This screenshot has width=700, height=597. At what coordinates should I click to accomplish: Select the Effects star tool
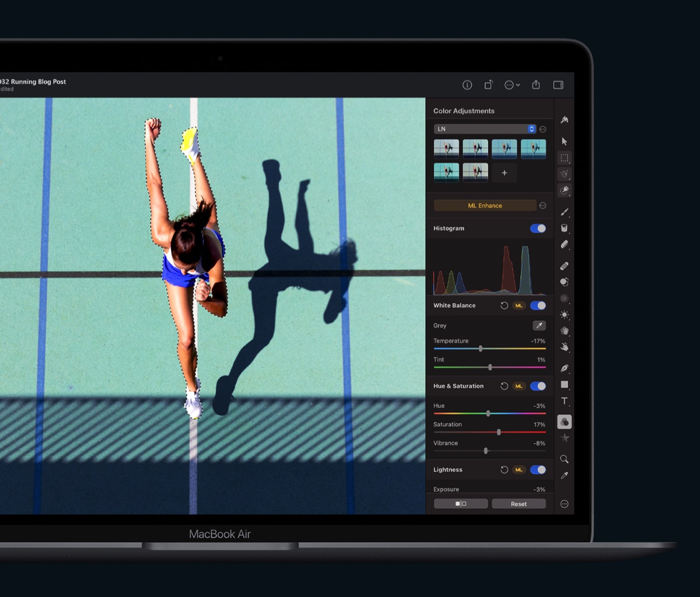click(x=564, y=438)
